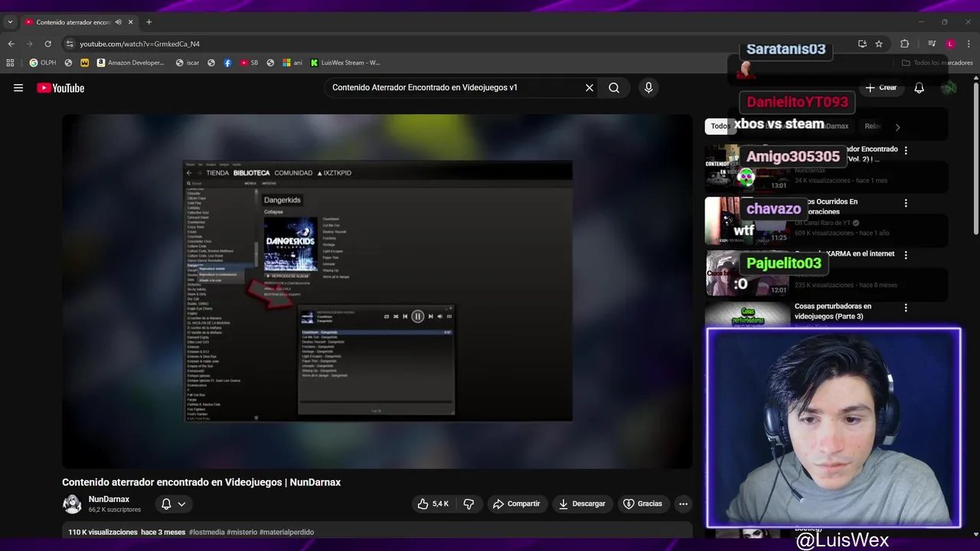Image resolution: width=980 pixels, height=551 pixels.
Task: Select the video title text
Action: (x=201, y=482)
